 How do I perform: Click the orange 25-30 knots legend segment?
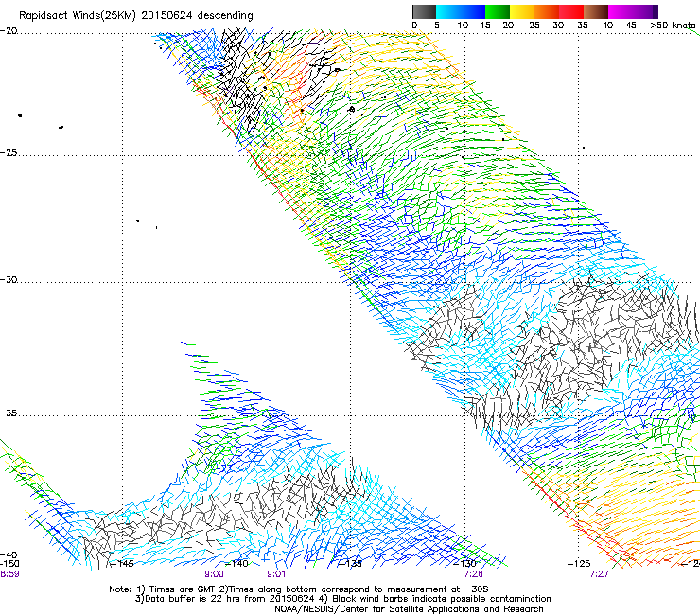pyautogui.click(x=547, y=11)
